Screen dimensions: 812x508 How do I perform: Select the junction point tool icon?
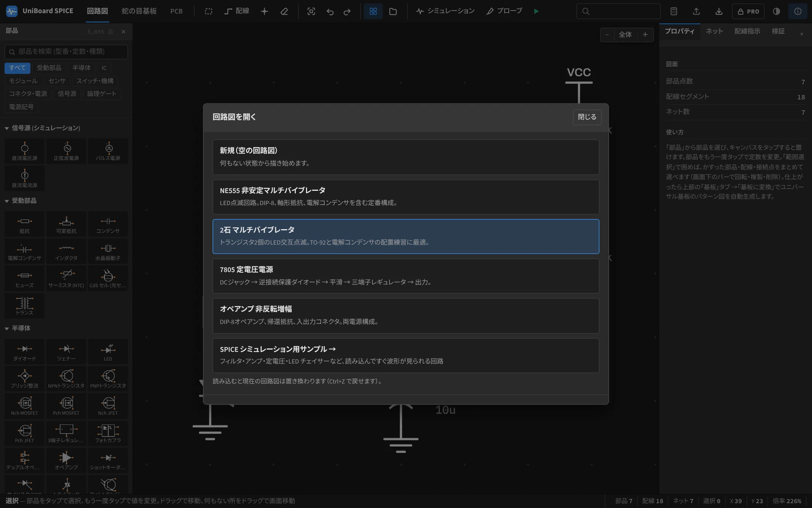click(264, 11)
